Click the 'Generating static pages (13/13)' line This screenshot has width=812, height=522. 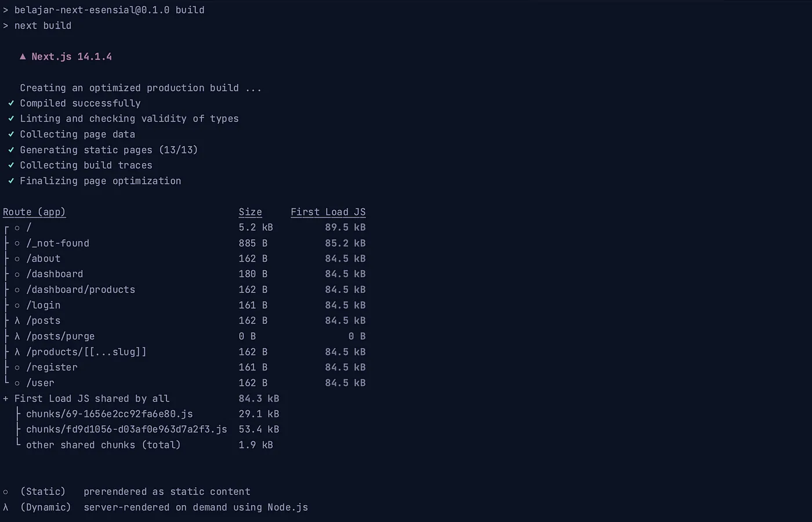[108, 150]
